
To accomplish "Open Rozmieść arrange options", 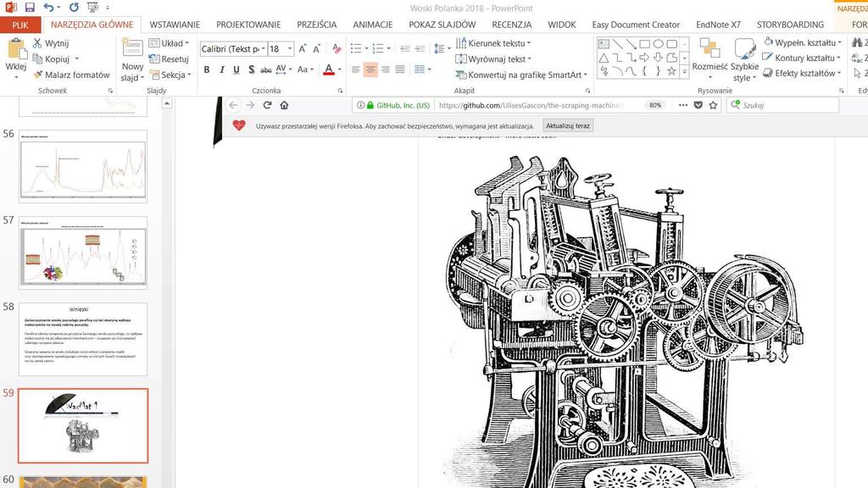I will tap(709, 60).
